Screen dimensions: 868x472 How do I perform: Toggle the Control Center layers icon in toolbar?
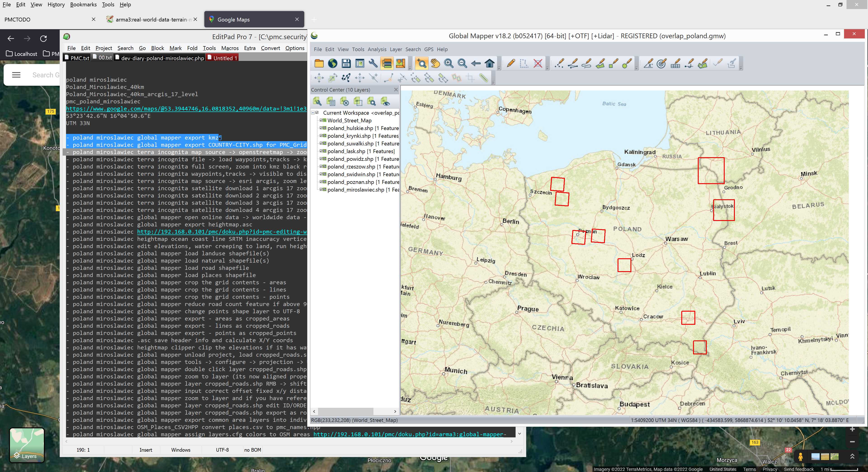coord(387,63)
